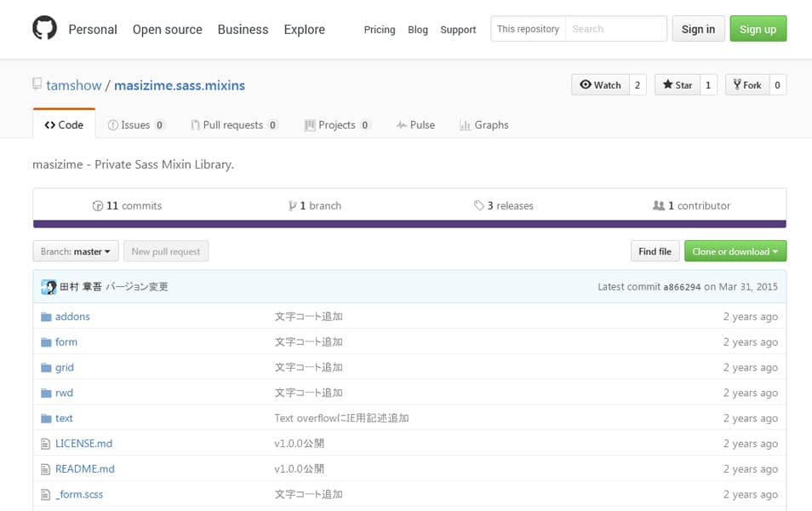Viewport: 812px width, 511px height.
Task: Click the _form.scss file icon
Action: pyautogui.click(x=46, y=495)
